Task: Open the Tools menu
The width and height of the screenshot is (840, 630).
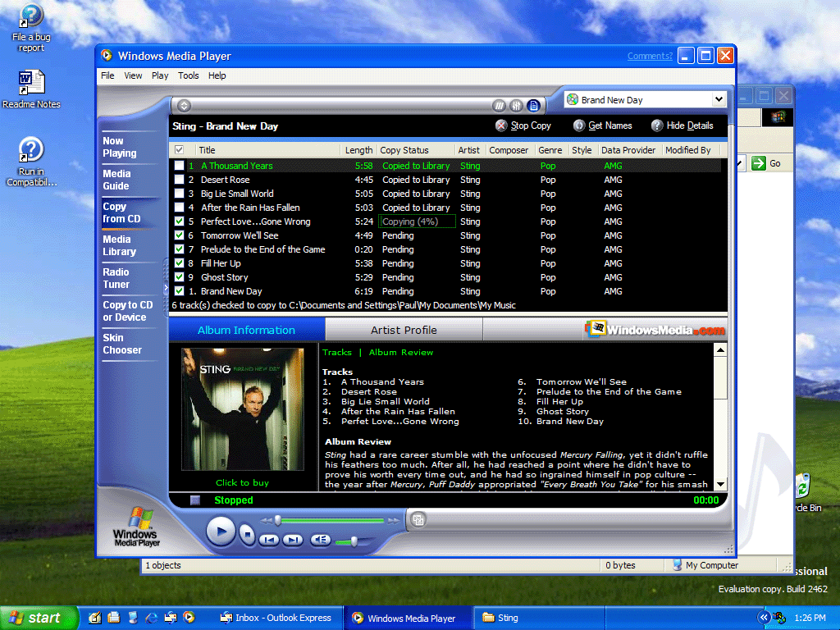Action: point(188,75)
